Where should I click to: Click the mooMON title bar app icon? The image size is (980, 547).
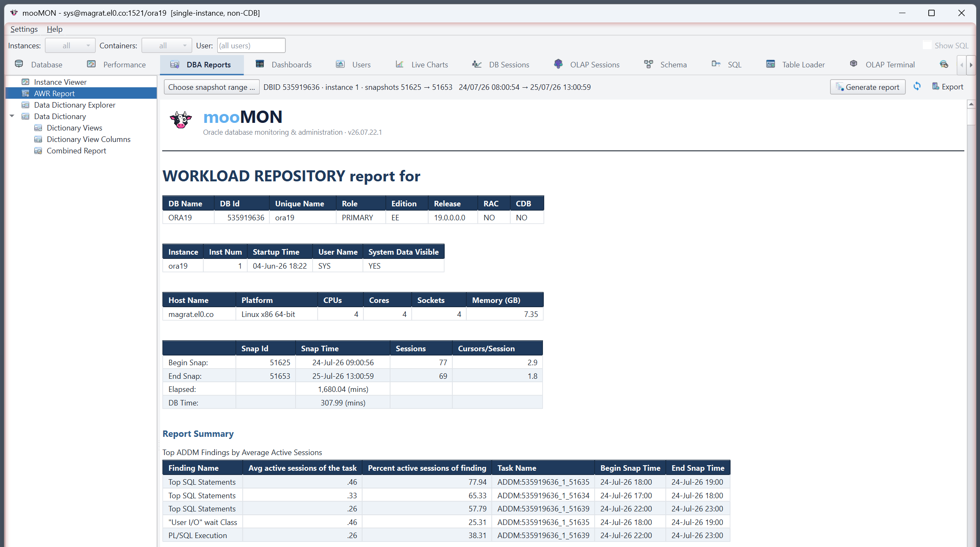click(14, 13)
